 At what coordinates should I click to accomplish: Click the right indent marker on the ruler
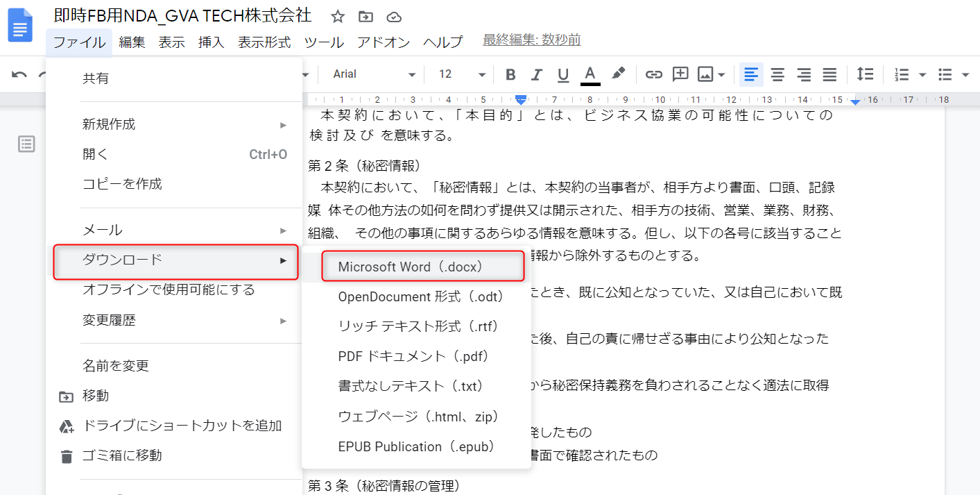pos(855,101)
